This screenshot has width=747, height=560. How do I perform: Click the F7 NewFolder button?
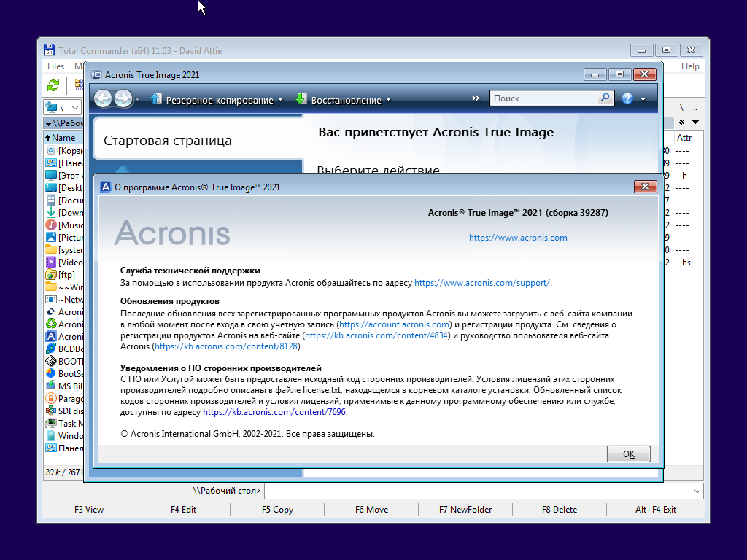pyautogui.click(x=465, y=510)
